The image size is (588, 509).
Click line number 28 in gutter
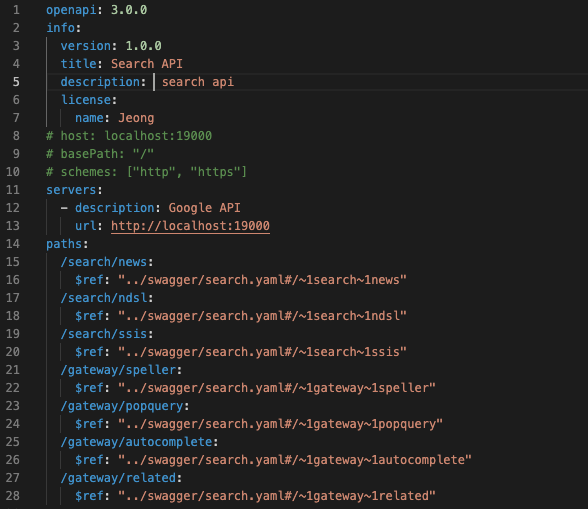[13, 496]
